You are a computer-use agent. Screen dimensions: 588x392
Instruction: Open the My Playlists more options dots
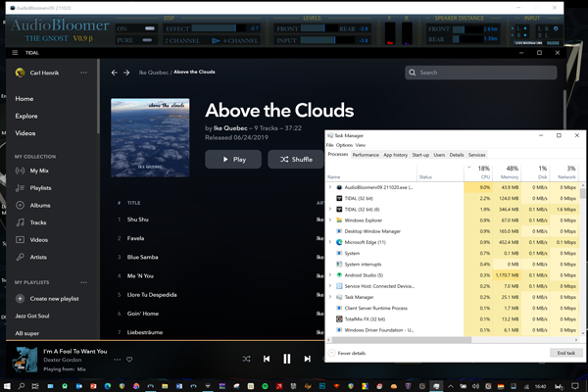click(83, 282)
